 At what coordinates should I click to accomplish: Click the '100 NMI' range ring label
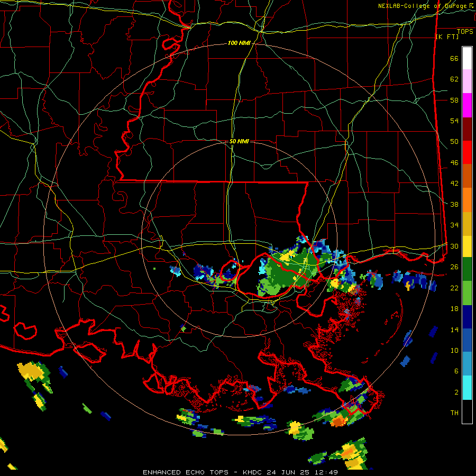point(239,43)
